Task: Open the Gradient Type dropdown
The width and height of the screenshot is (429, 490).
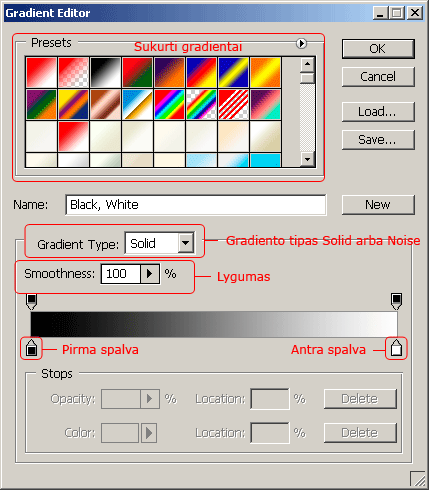Action: (x=186, y=243)
